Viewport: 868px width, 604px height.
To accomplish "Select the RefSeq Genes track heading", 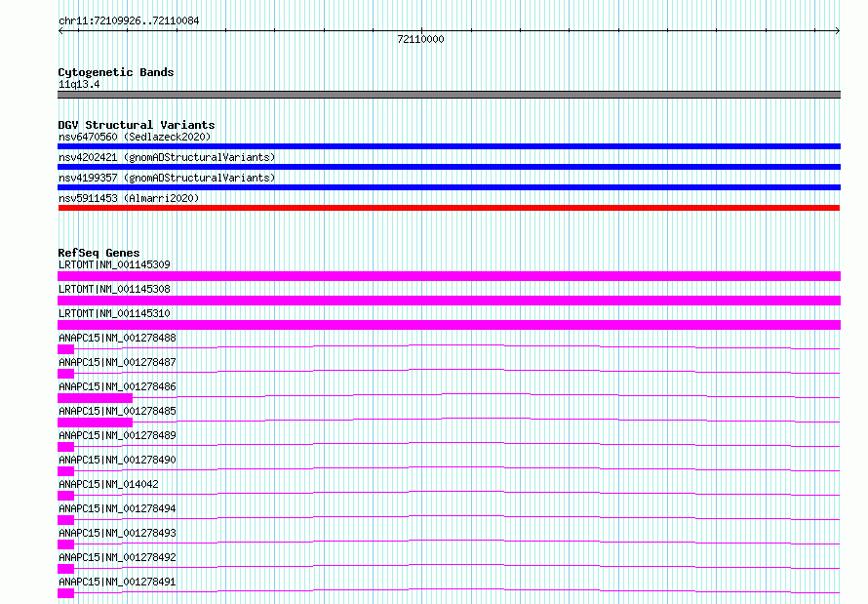I will 99,253.
